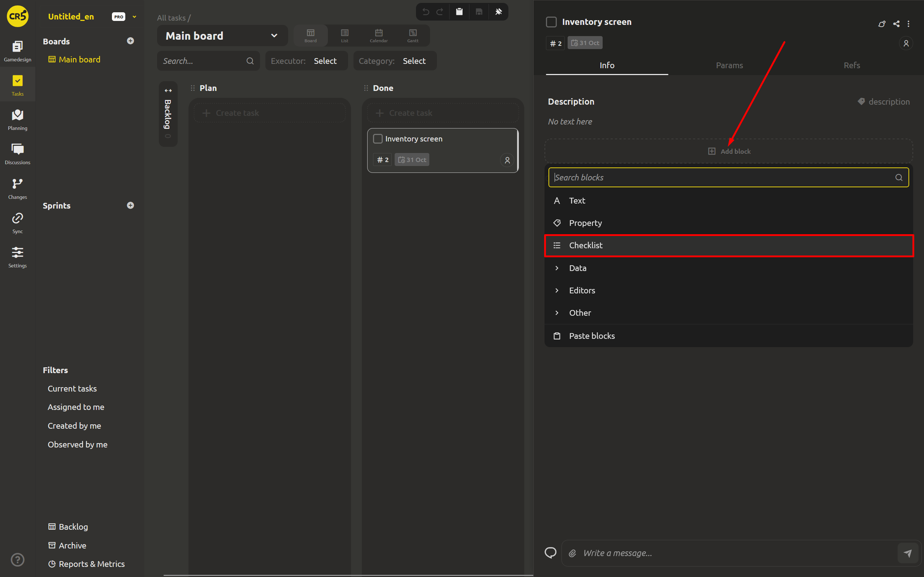Click the clipboard paste icon in top toolbar

tap(459, 12)
